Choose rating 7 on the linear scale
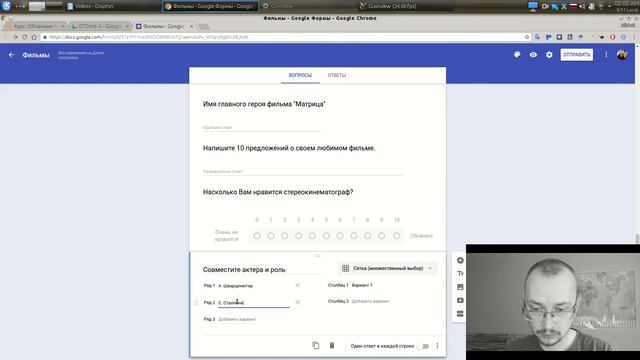 354,236
